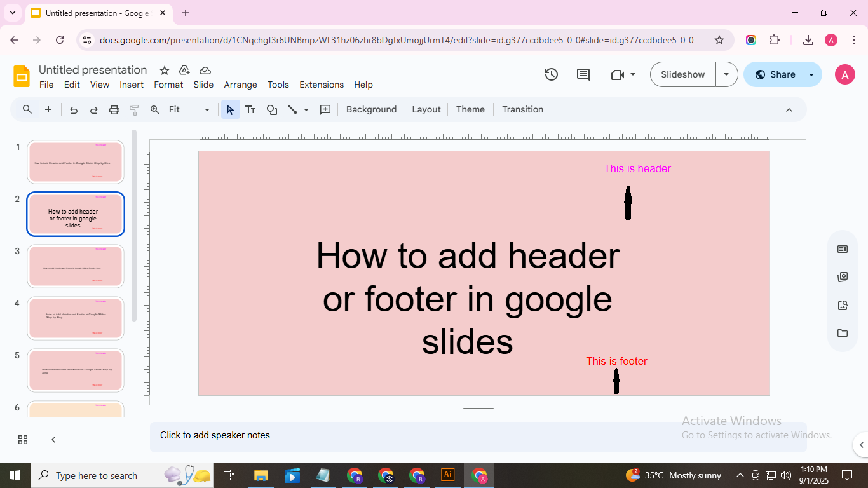
Task: Hide the menus with the up chevron
Action: click(789, 110)
